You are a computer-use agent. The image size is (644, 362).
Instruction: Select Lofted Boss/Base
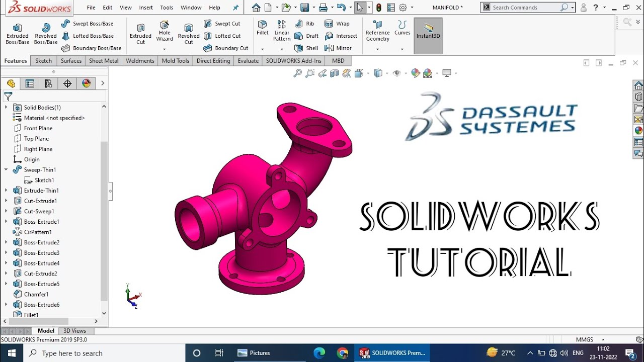(x=88, y=36)
